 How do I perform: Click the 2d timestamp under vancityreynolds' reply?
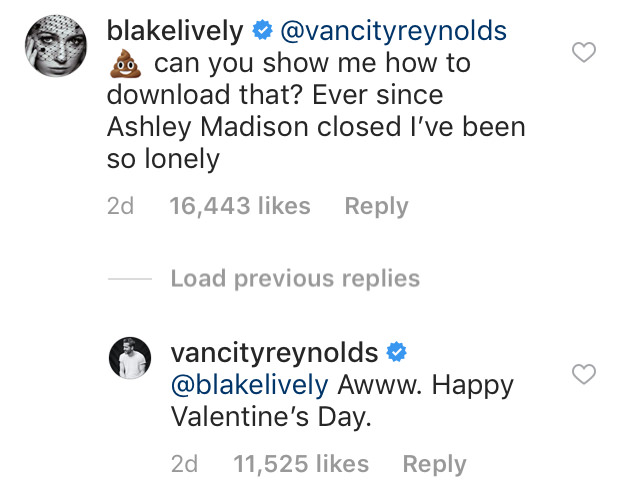tap(184, 464)
